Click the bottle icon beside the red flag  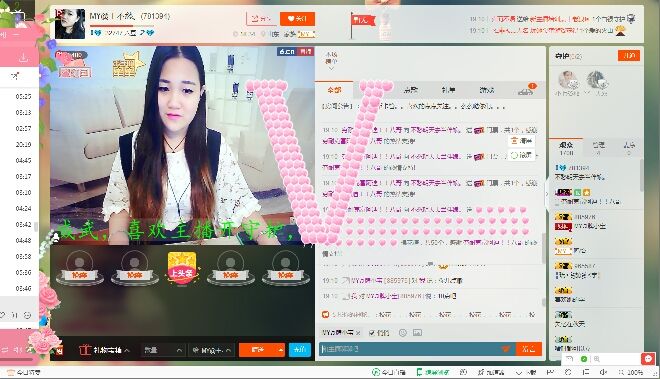[x=386, y=26]
